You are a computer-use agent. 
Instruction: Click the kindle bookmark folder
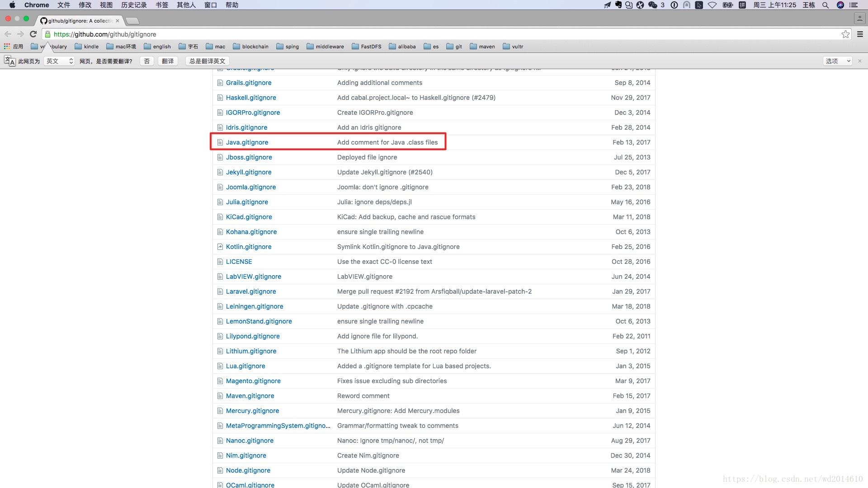coord(86,47)
